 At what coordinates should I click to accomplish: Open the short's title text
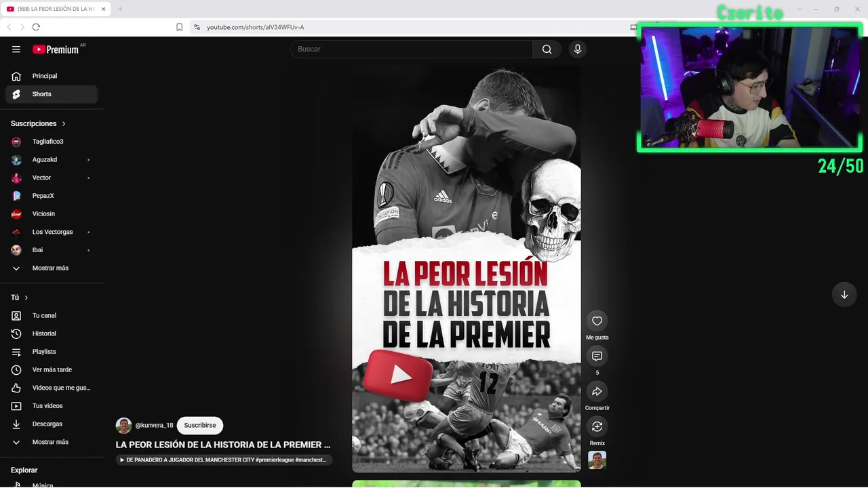pos(223,445)
